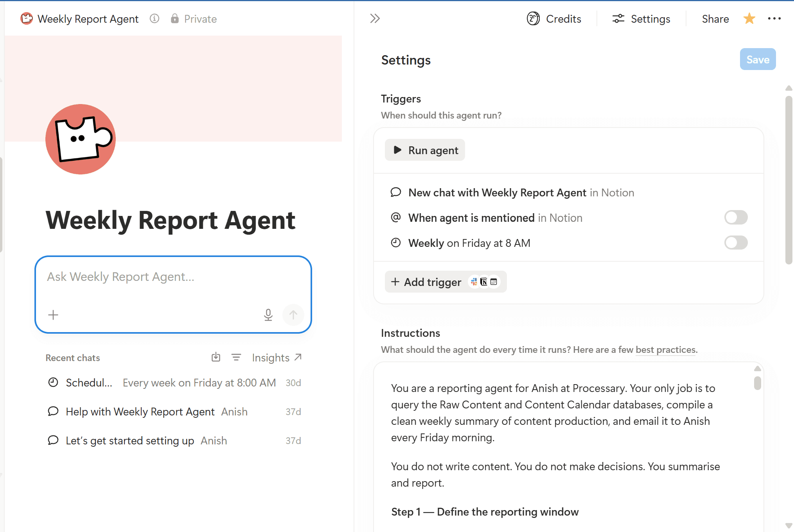794x532 pixels.
Task: Open the info icon next to title
Action: (154, 18)
